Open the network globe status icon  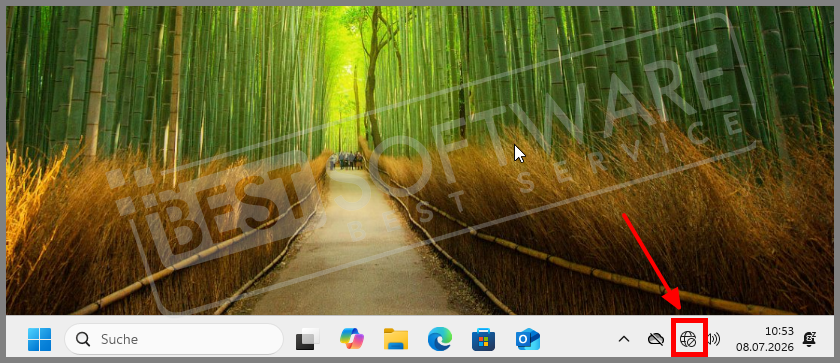[688, 339]
